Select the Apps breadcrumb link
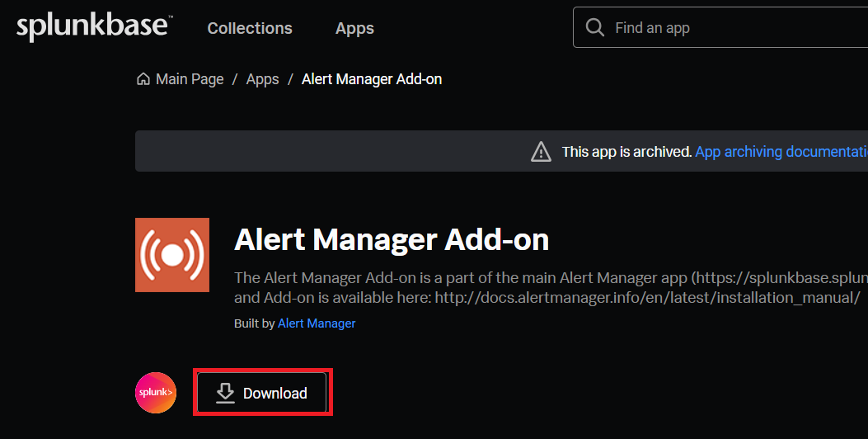 point(262,79)
